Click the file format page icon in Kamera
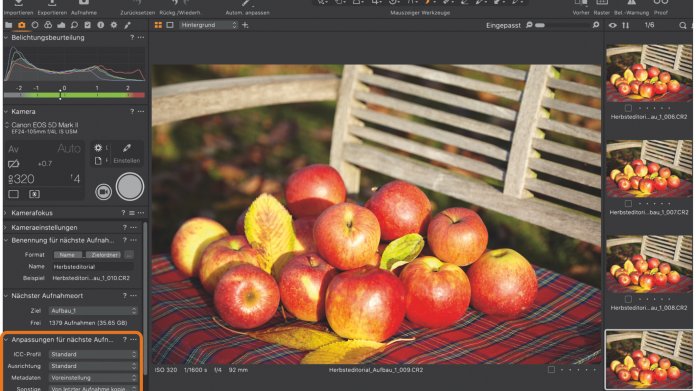The height and width of the screenshot is (391, 696). 98,161
